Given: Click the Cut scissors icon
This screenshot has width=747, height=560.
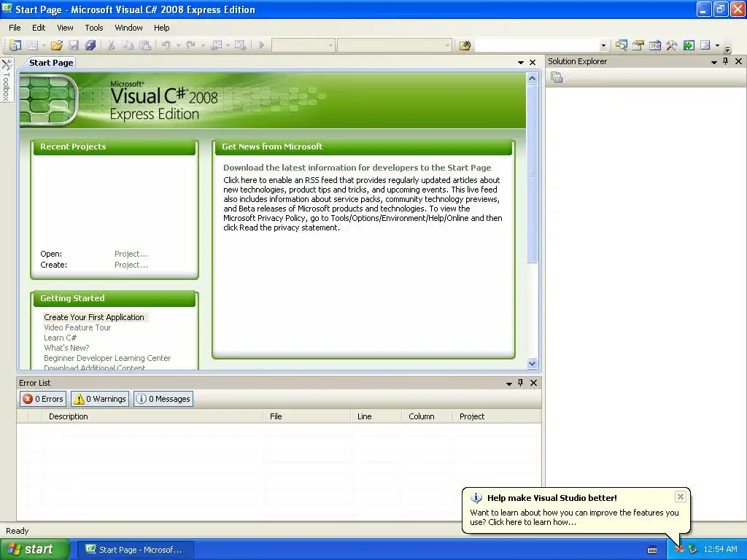Looking at the screenshot, I should (x=111, y=45).
